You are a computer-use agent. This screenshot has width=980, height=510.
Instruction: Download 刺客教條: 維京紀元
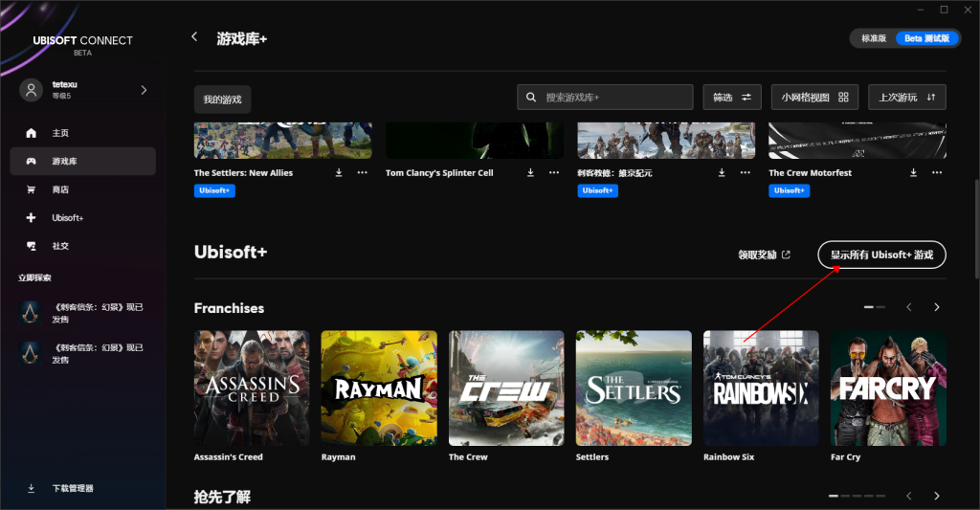(x=722, y=172)
